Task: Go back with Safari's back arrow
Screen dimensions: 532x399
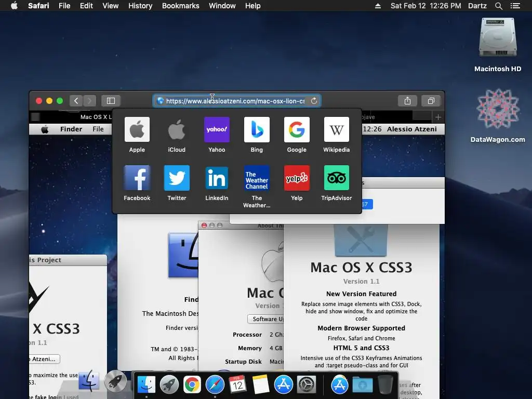Action: tap(76, 101)
